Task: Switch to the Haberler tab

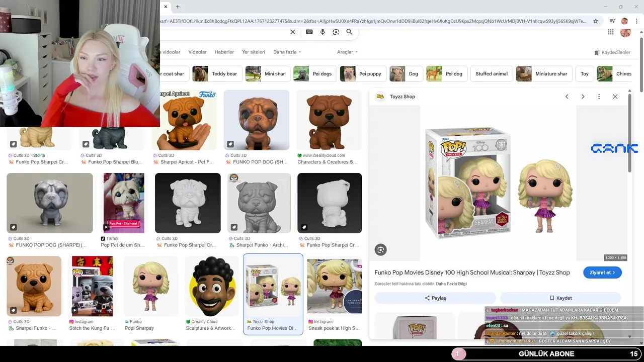Action: (x=224, y=52)
